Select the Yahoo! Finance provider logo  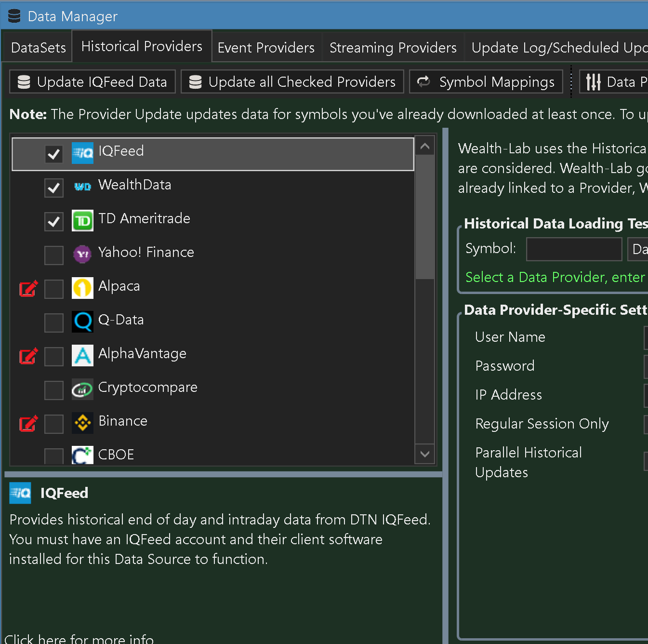click(x=82, y=254)
